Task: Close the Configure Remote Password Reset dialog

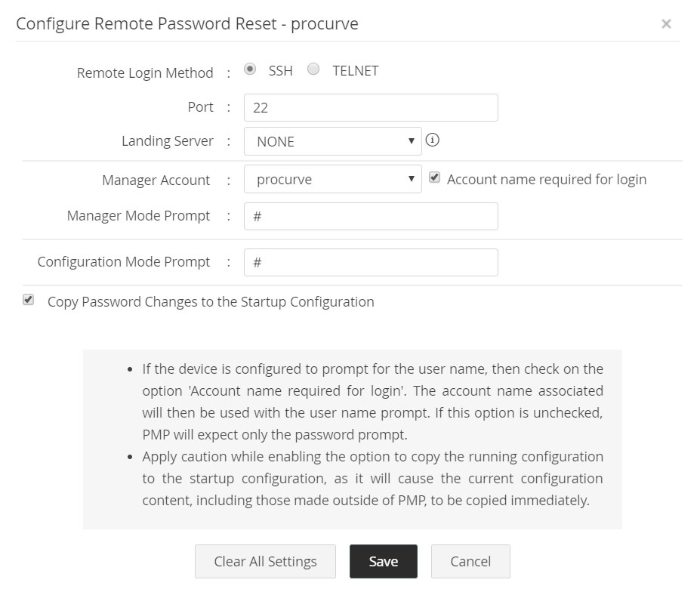Action: [x=667, y=23]
